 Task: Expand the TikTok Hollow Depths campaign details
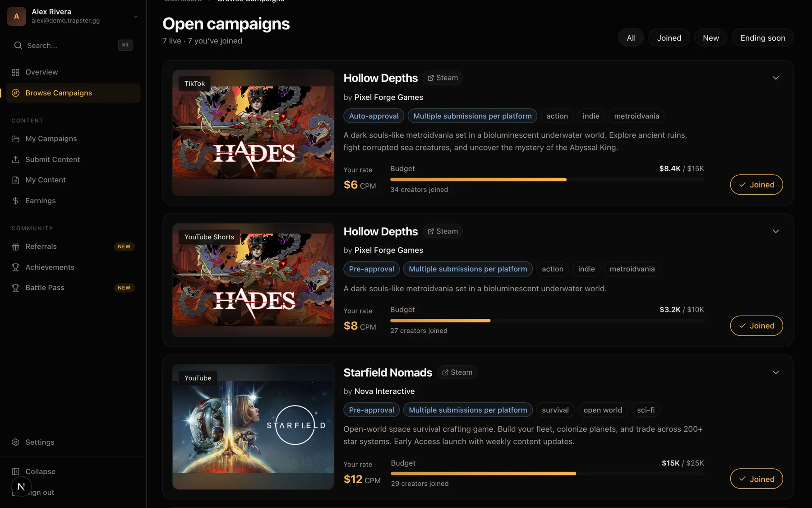[775, 78]
